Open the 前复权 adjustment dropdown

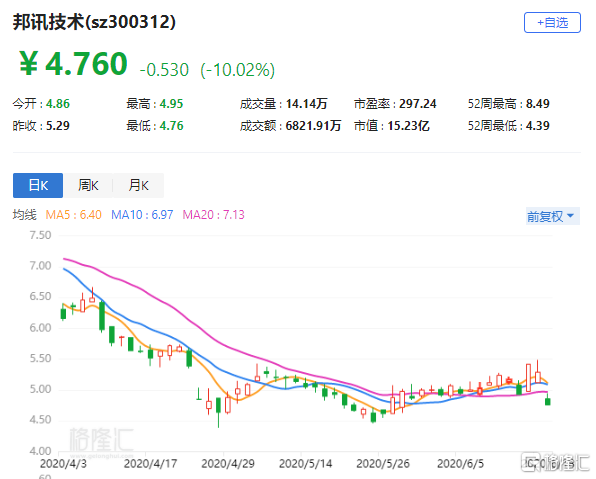point(552,216)
